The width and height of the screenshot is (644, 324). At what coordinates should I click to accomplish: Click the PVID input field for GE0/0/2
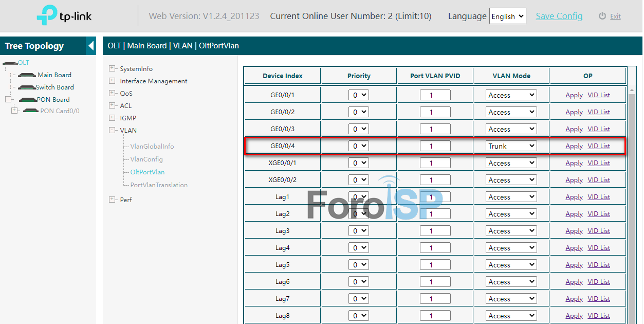[x=435, y=112]
